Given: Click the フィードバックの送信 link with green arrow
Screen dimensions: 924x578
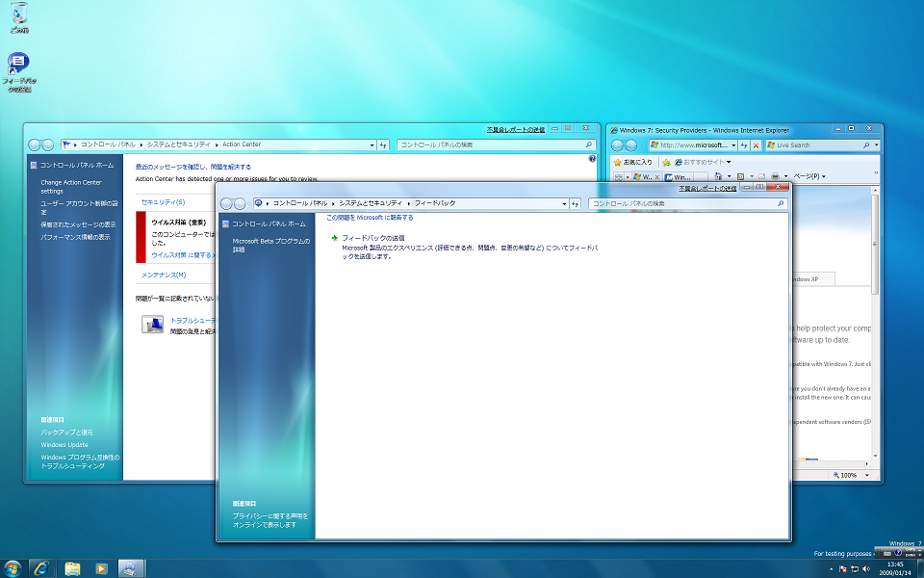Looking at the screenshot, I should (x=373, y=238).
